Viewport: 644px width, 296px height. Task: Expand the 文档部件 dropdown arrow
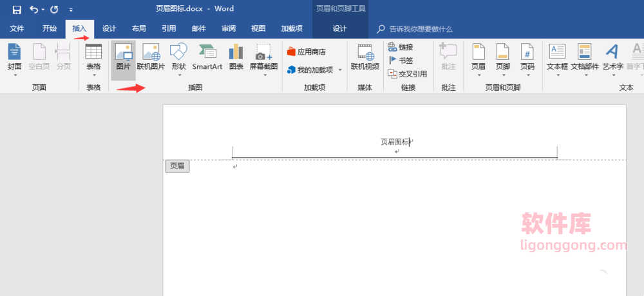[x=586, y=75]
